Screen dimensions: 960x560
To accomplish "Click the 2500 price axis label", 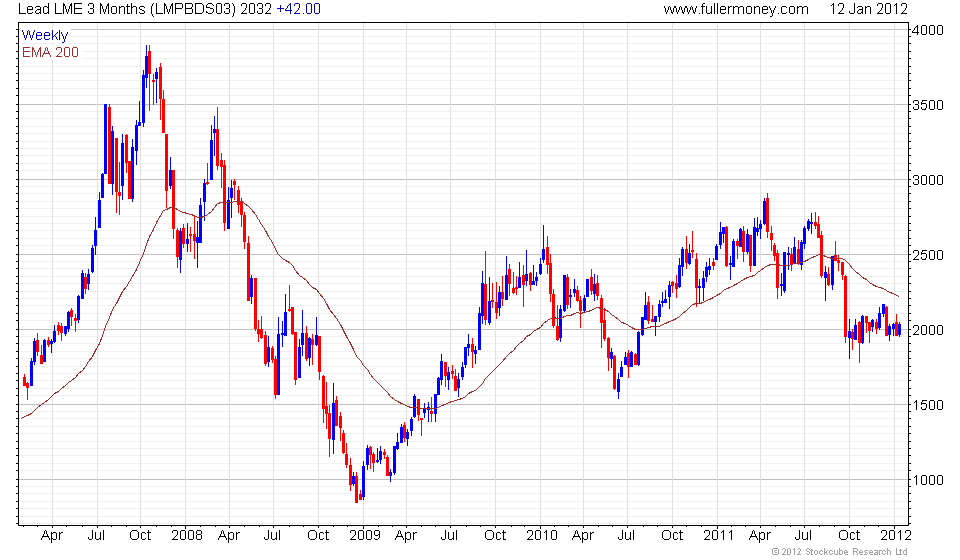I will tap(928, 255).
